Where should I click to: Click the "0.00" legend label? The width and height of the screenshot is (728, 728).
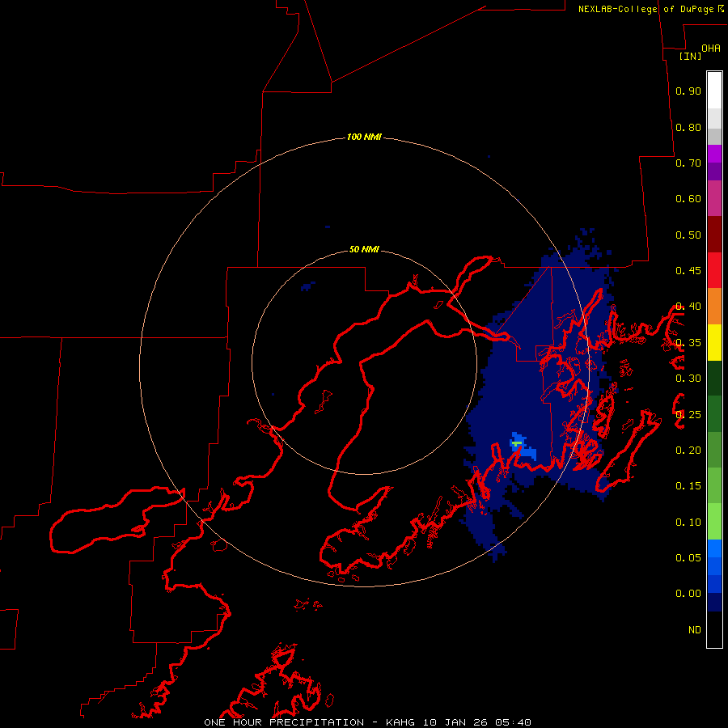pos(688,594)
